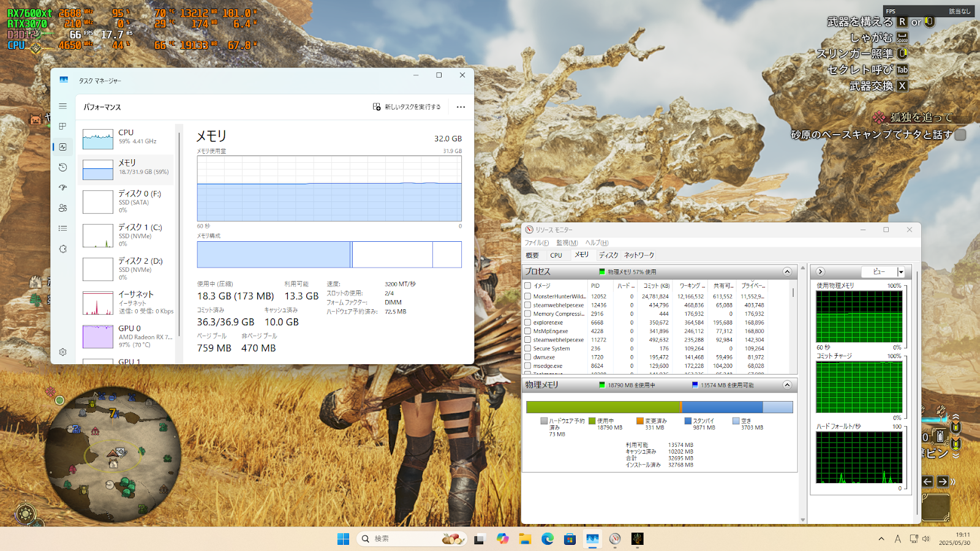Click the Resource Monitor title bar icon
980x551 pixels.
click(x=529, y=230)
